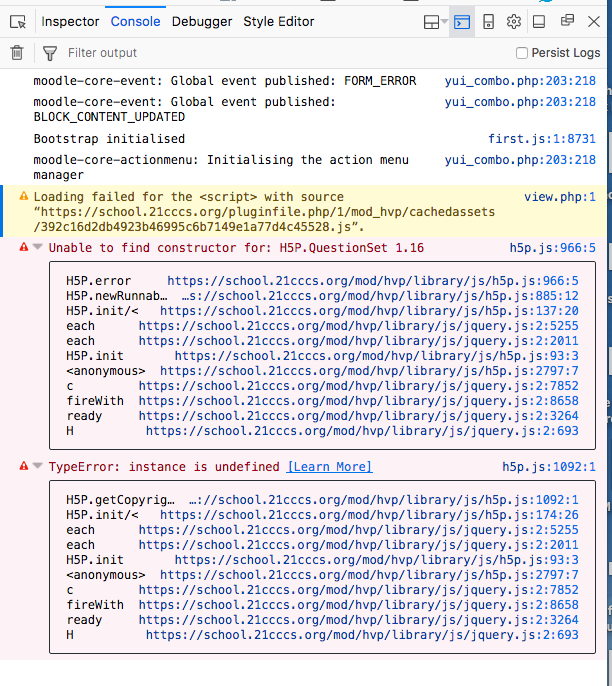The width and height of the screenshot is (612, 686).
Task: Select 'TypeError: instance is undefined' text
Action: (164, 467)
